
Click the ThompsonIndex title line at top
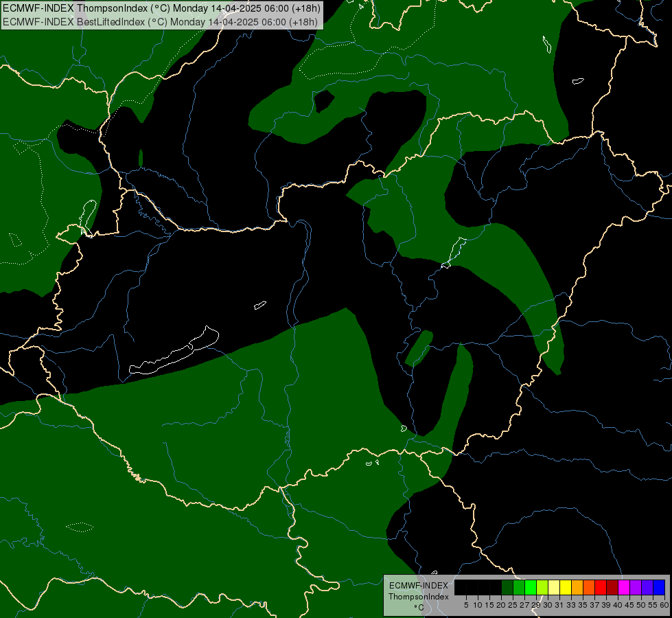click(161, 8)
